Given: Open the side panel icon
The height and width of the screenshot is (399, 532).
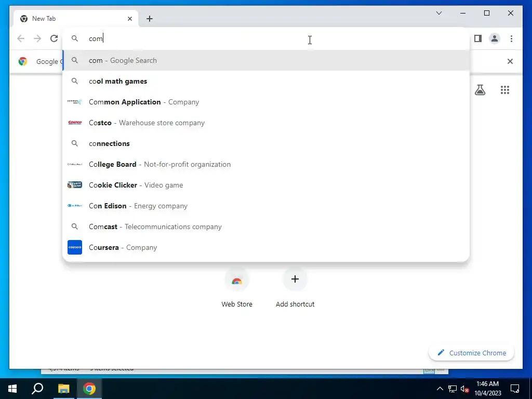Looking at the screenshot, I should point(478,38).
